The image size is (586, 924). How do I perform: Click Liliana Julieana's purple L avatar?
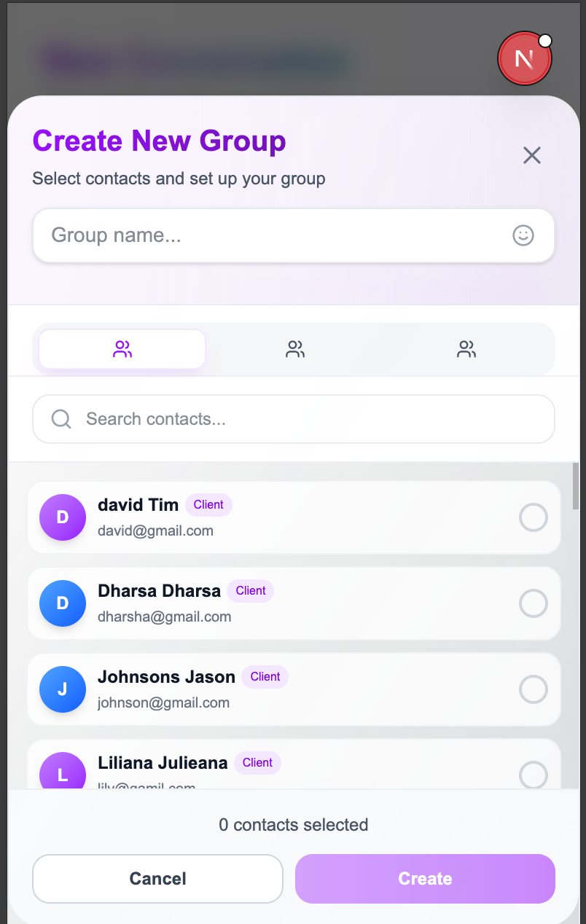pyautogui.click(x=63, y=772)
